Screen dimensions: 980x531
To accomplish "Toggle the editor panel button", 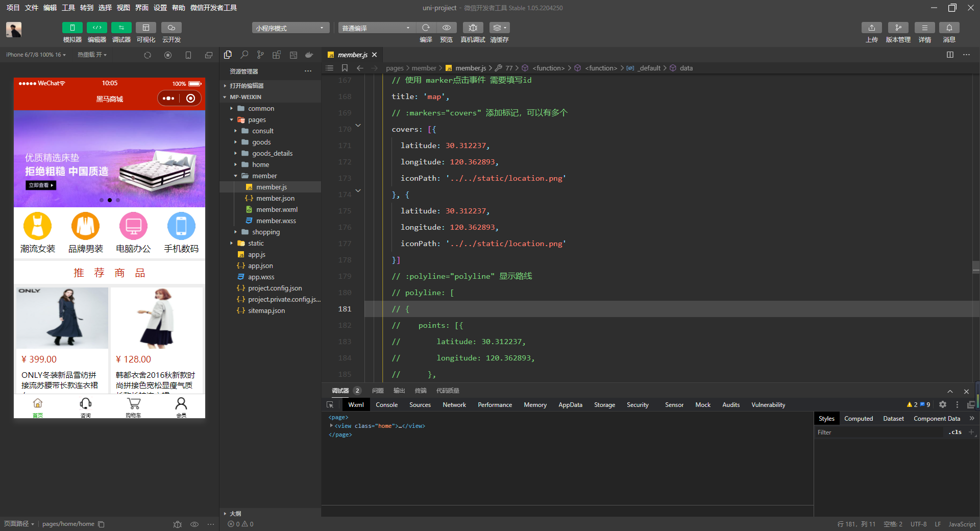I will pos(97,28).
